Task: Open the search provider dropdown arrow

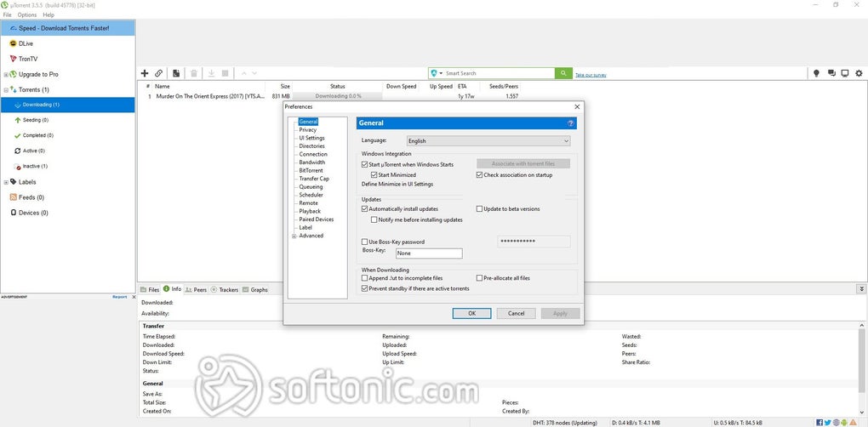Action: tap(441, 73)
